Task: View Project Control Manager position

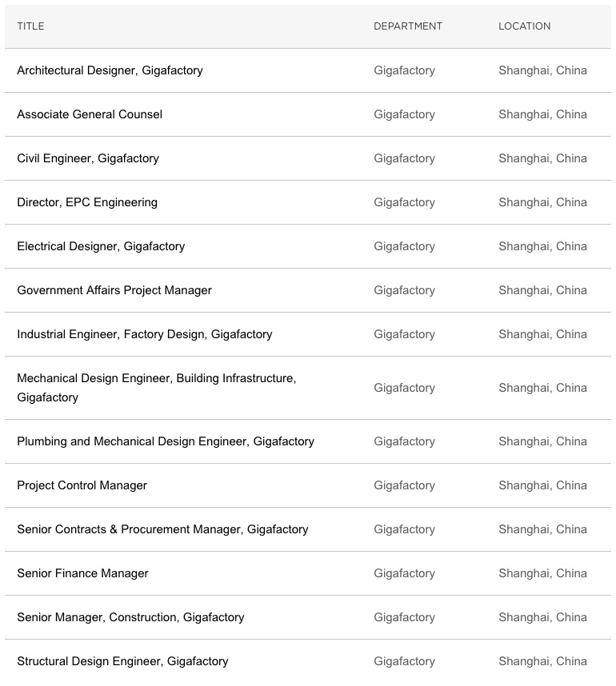Action: 82,485
